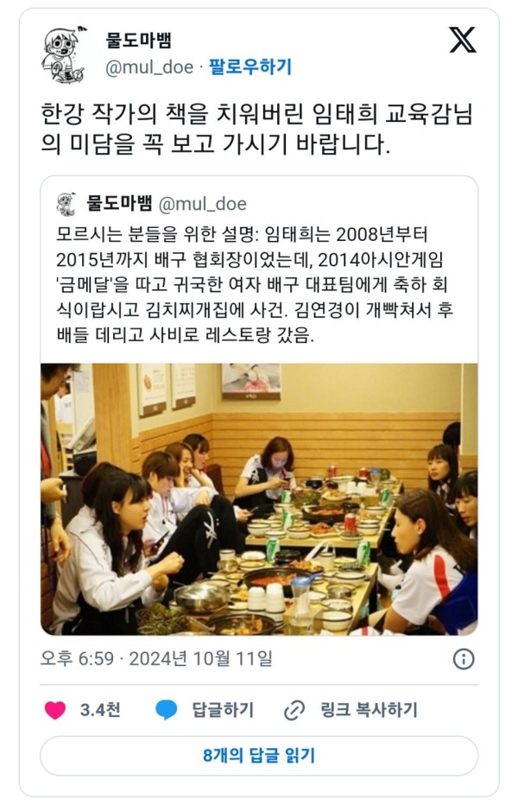This screenshot has width=518, height=812.
Task: Click 물도마뱀 display name in header
Action: 139,40
